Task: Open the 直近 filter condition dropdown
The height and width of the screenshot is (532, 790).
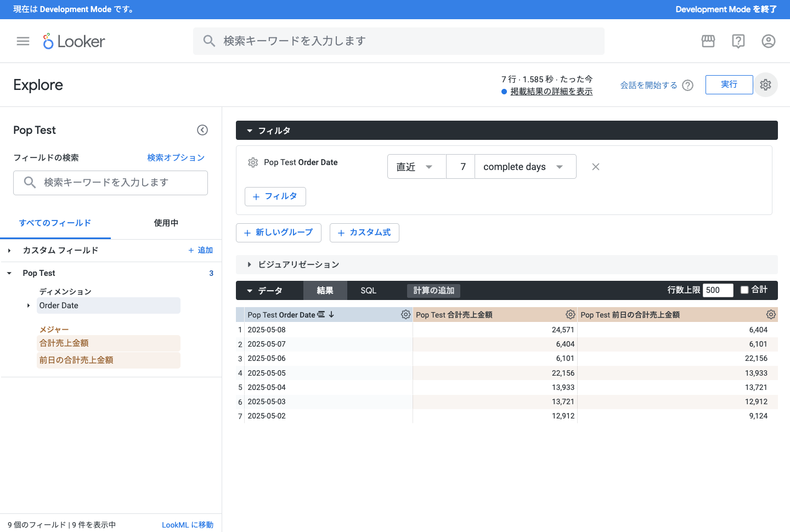Action: point(416,167)
